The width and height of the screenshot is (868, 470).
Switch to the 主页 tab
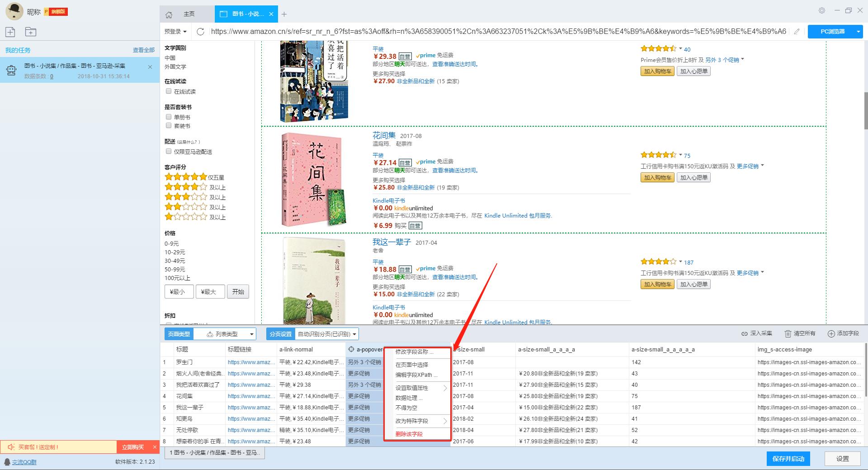pos(187,14)
